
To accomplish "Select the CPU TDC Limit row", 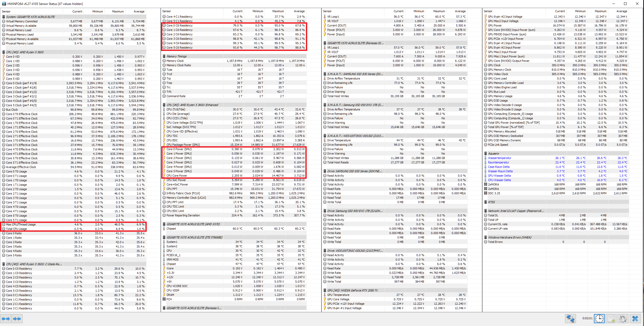I will point(234,207).
